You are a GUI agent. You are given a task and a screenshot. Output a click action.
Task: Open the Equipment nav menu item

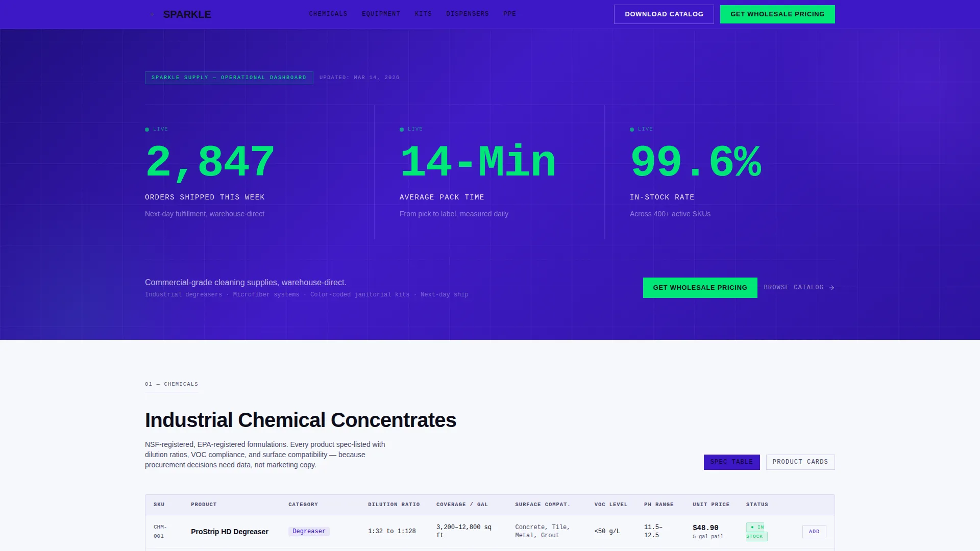(381, 14)
